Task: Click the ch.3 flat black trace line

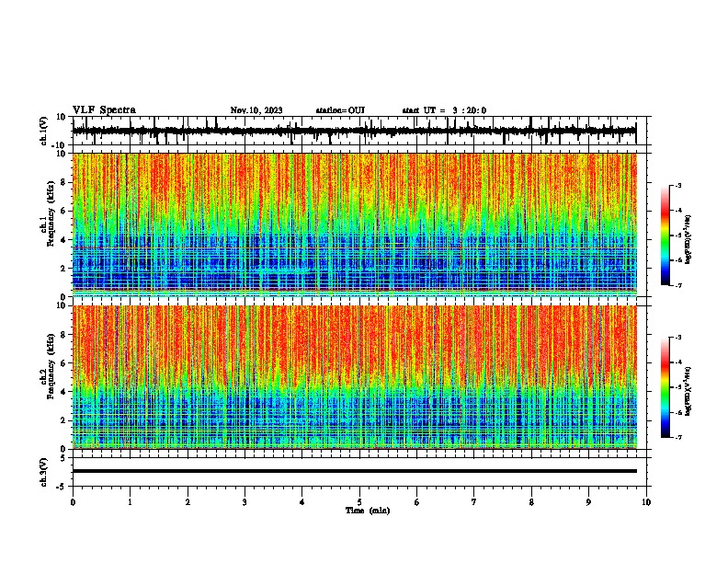Action: [355, 471]
